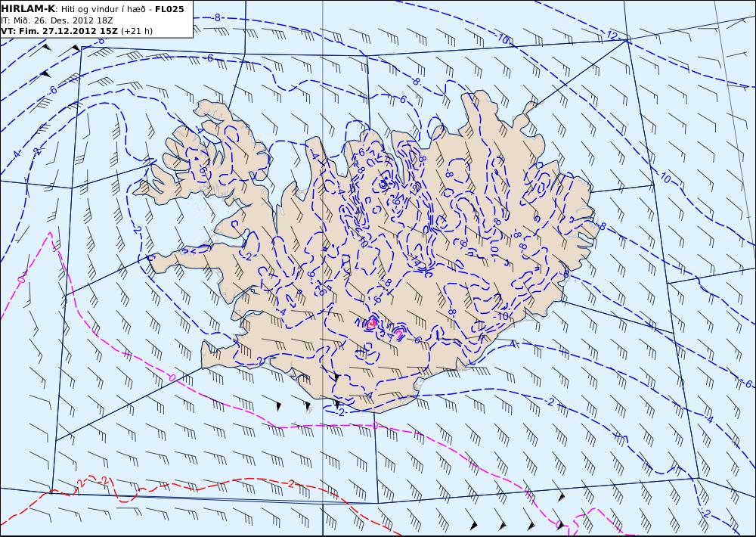This screenshot has height=537, width=756.
Task: Select the '(+21 h)' forecast offset text
Action: click(137, 31)
